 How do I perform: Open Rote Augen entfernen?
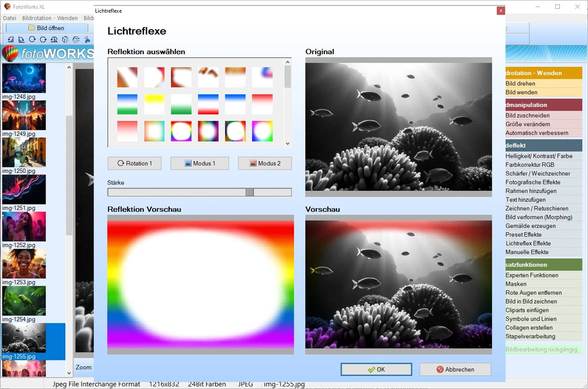point(544,293)
